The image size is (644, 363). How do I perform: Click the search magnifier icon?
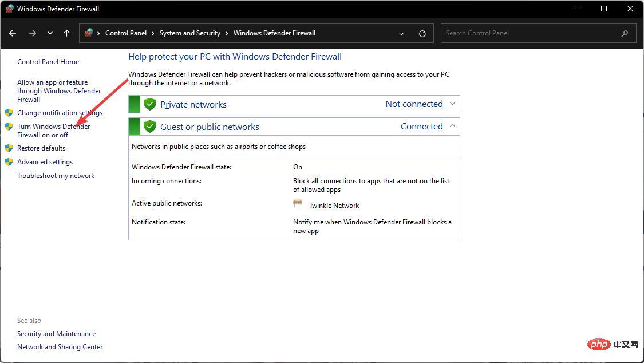[625, 33]
